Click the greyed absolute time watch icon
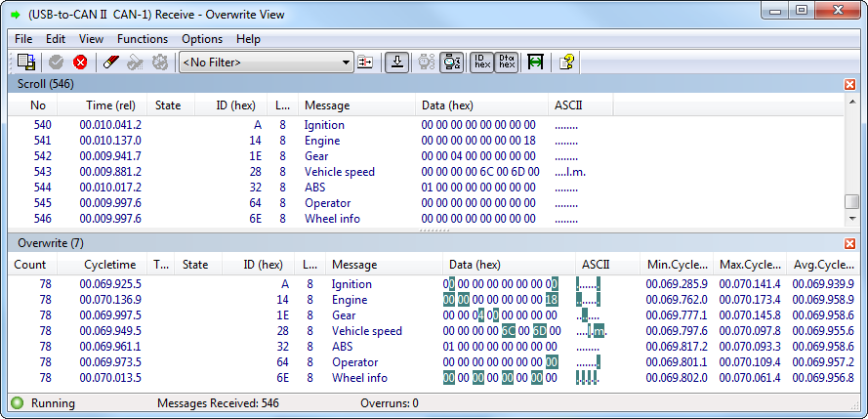868x419 pixels. 427,62
